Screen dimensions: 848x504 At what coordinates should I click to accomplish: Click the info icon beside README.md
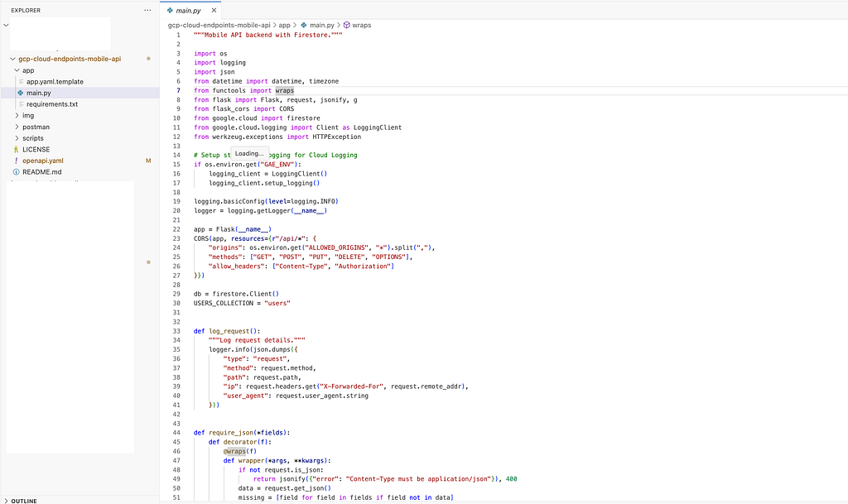coord(17,172)
